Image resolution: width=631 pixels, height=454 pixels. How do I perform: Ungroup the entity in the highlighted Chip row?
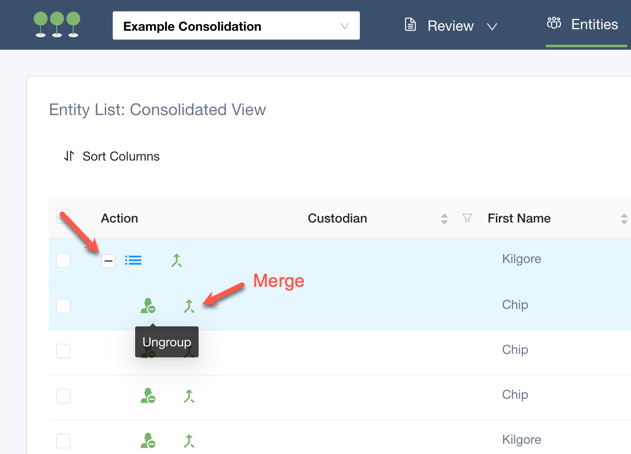[x=148, y=306]
